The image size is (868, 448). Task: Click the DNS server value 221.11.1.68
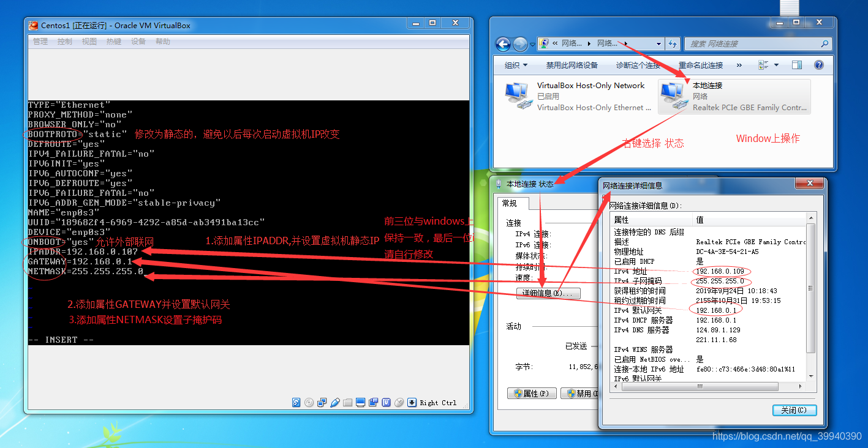point(716,340)
